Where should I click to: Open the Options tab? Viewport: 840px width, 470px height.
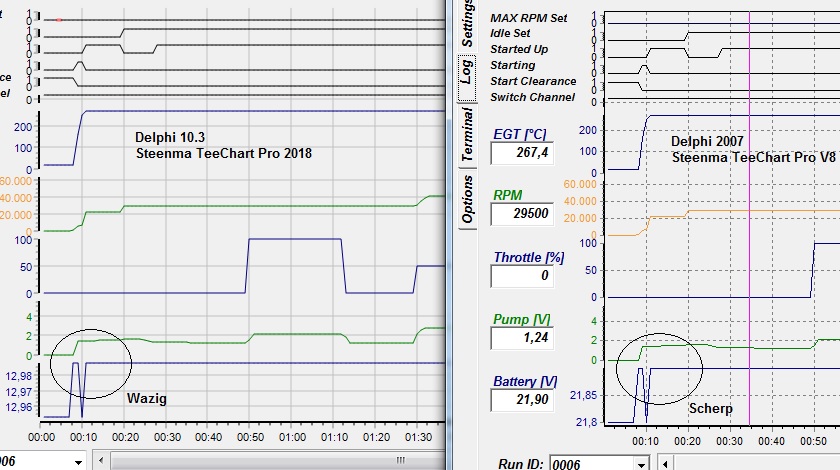(467, 198)
